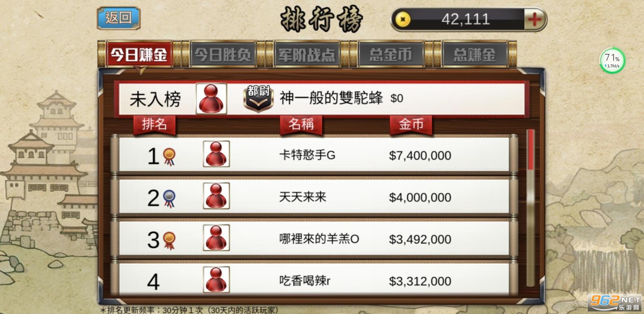Switch to the 军阶战点 tab
Image resolution: width=644 pixels, height=314 pixels.
307,54
